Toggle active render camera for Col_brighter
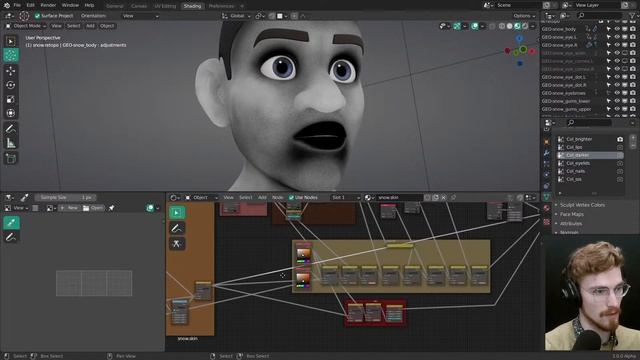 [x=620, y=139]
